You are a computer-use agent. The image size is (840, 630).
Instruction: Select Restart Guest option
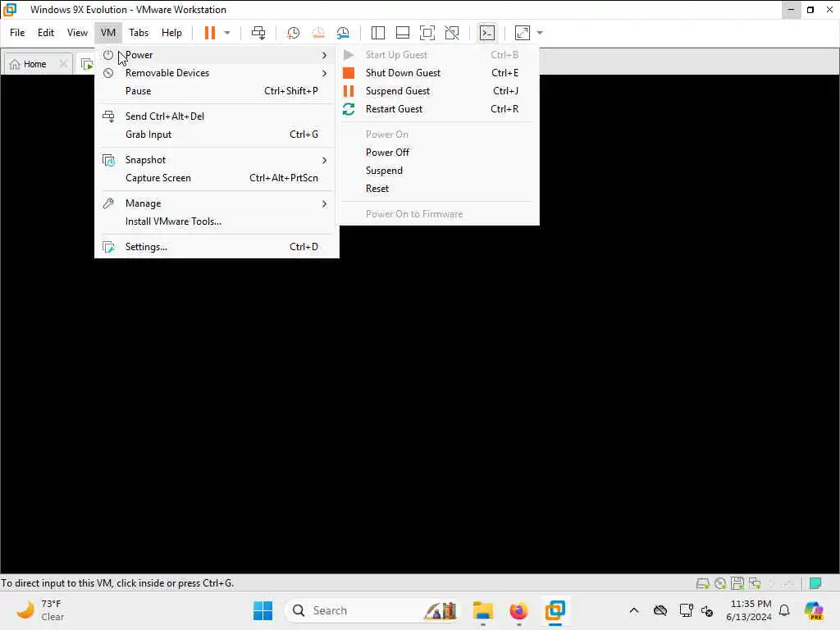(x=438, y=109)
